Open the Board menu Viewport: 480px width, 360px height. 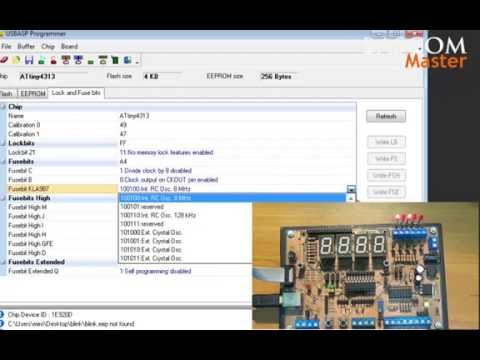point(69,46)
